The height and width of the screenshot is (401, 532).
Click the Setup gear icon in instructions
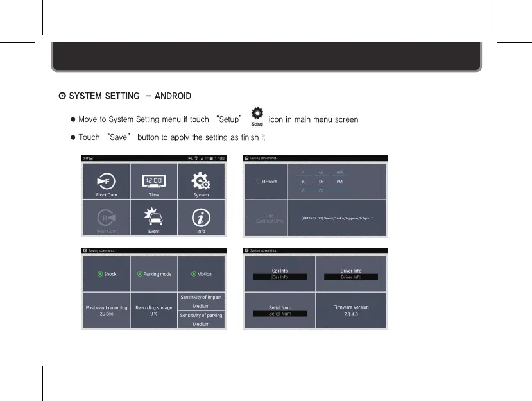pyautogui.click(x=257, y=117)
